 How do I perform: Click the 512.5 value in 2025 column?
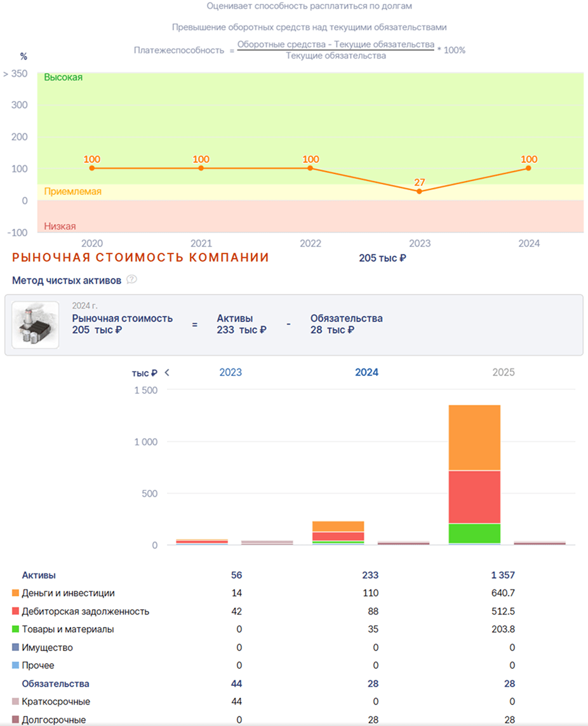pyautogui.click(x=504, y=611)
